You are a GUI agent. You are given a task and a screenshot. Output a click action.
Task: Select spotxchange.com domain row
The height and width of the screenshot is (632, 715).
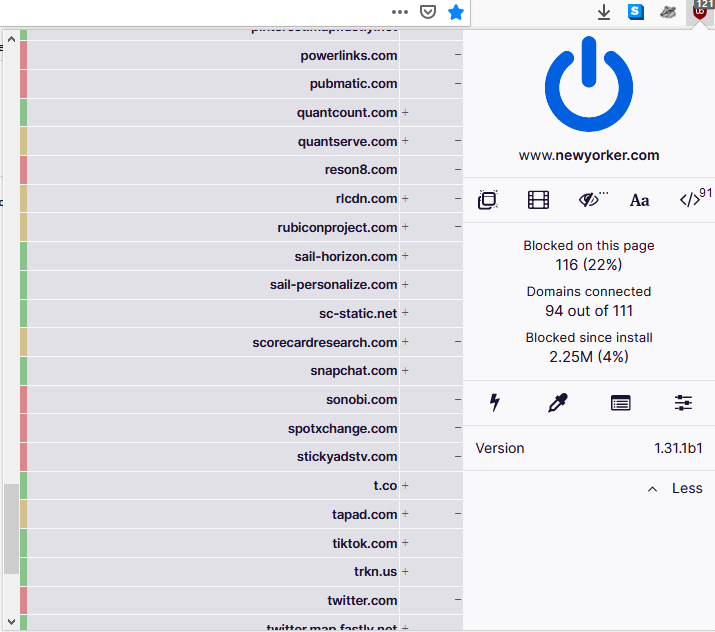tap(241, 429)
